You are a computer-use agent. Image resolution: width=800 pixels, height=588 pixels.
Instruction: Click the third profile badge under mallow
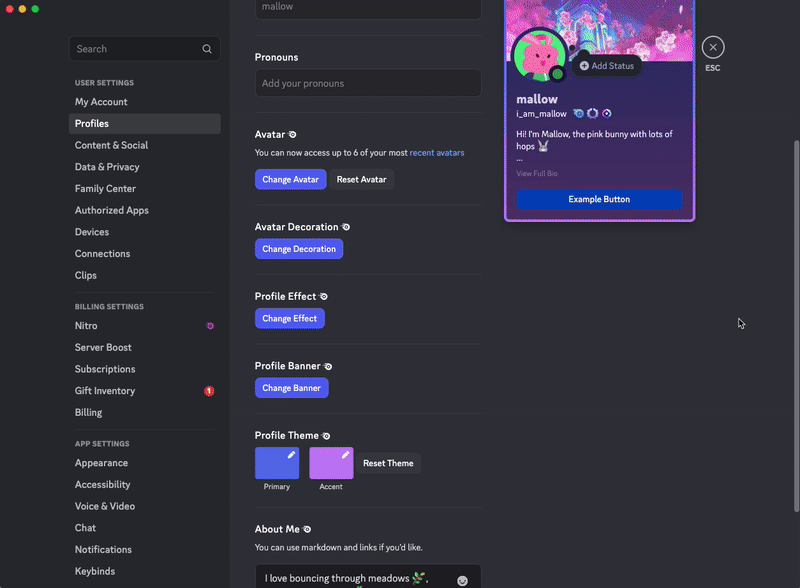[x=607, y=113]
